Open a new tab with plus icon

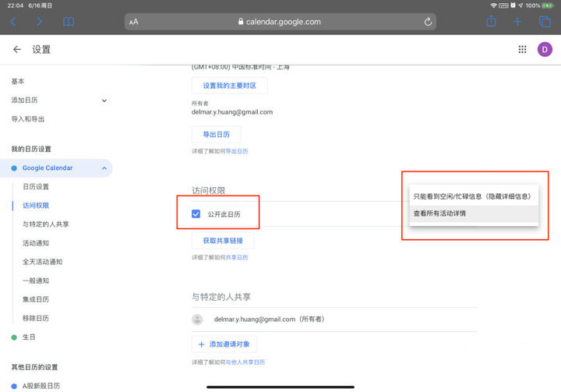(517, 22)
